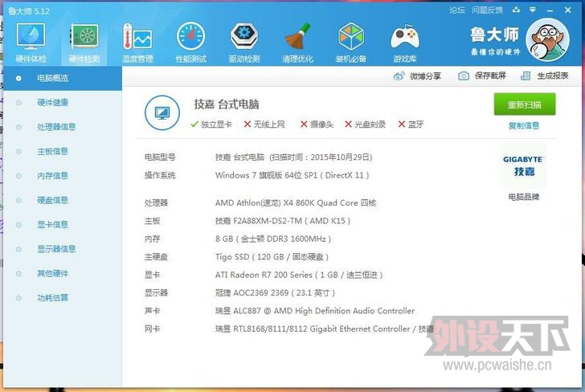This screenshot has height=392, width=585.
Task: Open the 装机必备 essential software icon
Action: (x=351, y=40)
